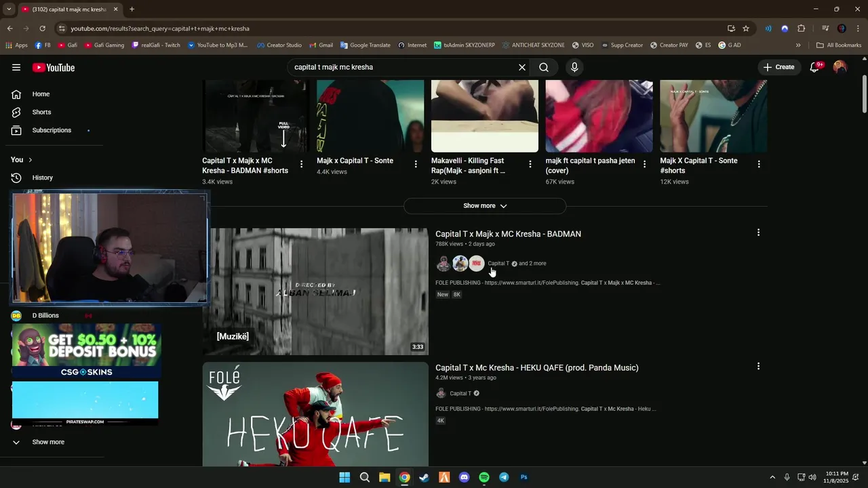Open options for the BADMAN video result
This screenshot has width=868, height=488.
click(758, 232)
